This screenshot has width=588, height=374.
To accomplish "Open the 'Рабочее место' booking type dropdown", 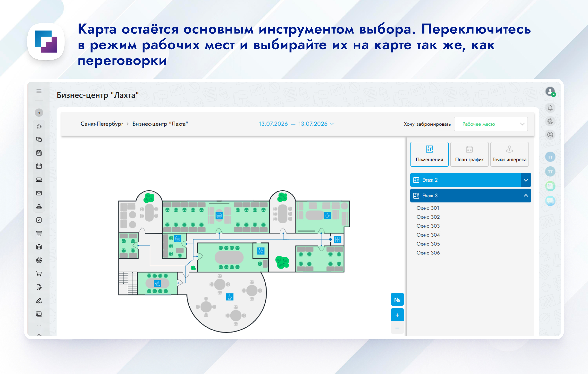I will [x=491, y=124].
